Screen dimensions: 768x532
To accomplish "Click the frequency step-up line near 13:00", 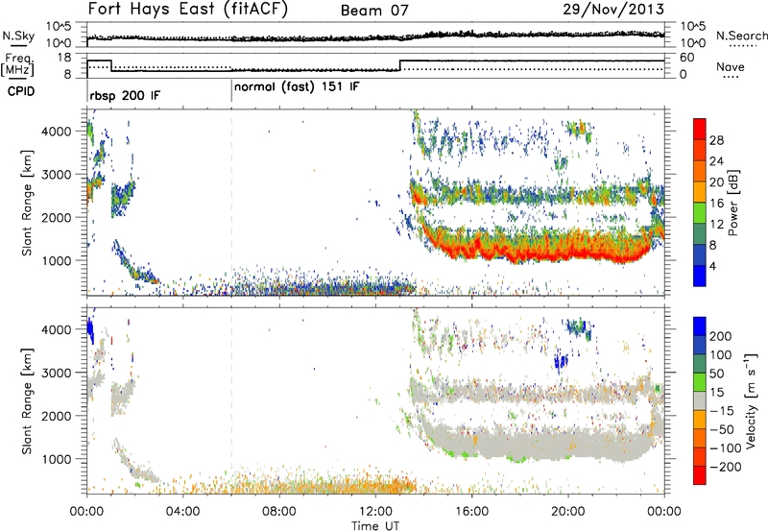I will click(x=400, y=65).
